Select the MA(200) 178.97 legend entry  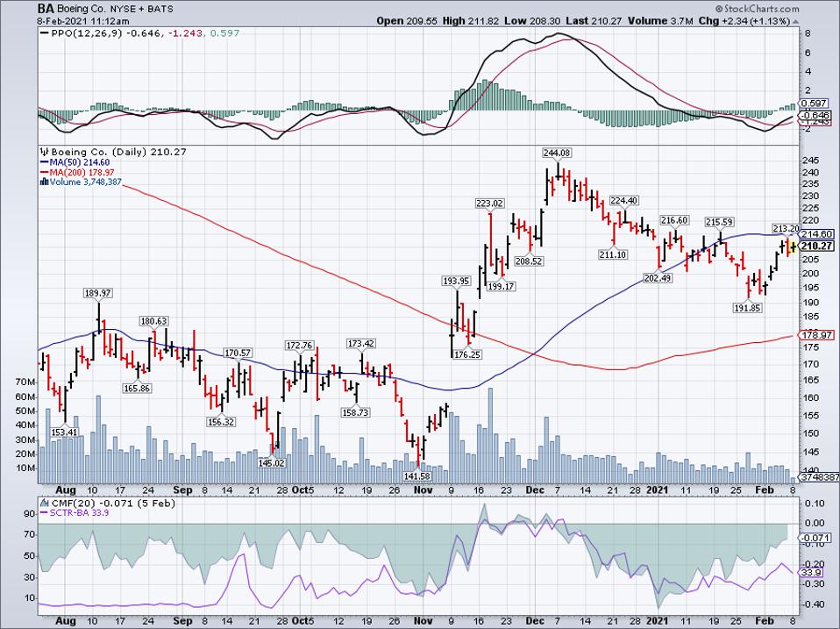tap(82, 173)
